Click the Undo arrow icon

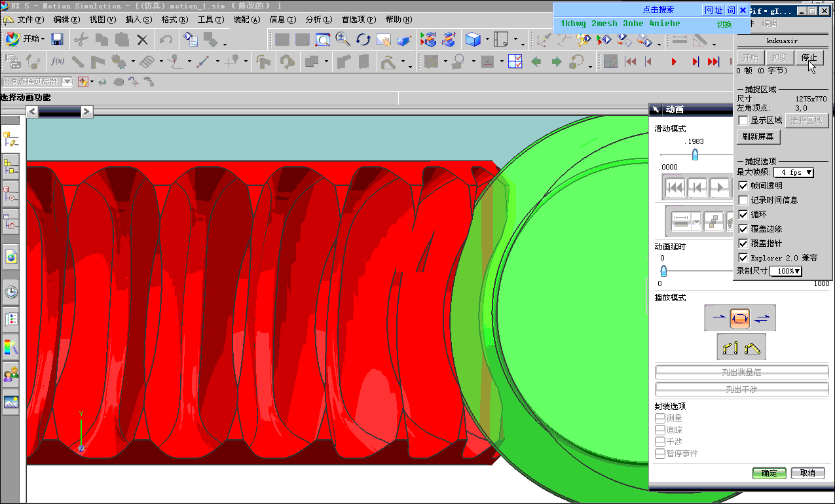[166, 39]
